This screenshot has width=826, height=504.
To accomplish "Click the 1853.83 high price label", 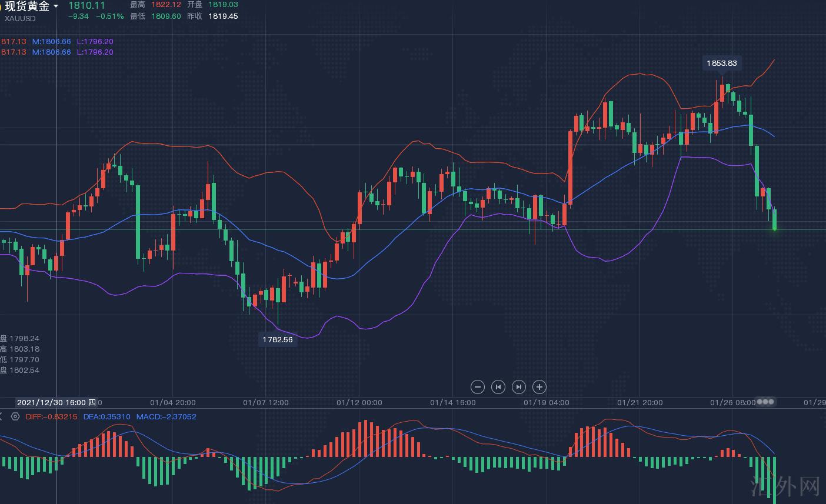I will click(721, 63).
